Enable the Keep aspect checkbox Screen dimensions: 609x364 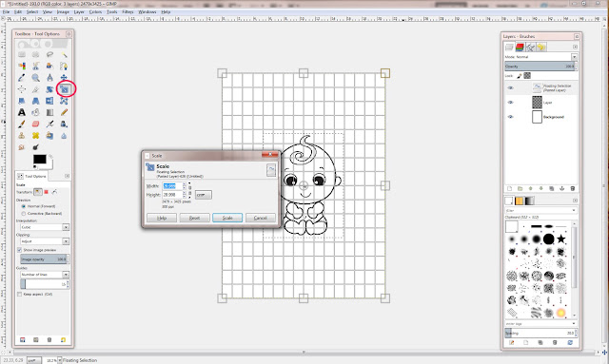tap(19, 295)
